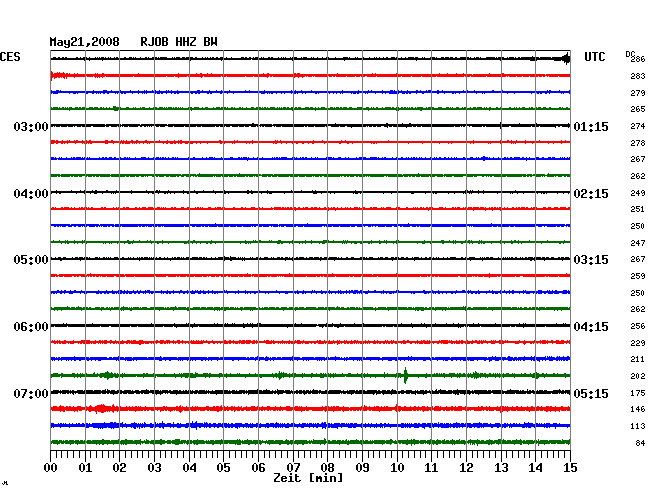The image size is (650, 494).
Task: Select the 06:00 local time label
Action: coord(31,327)
